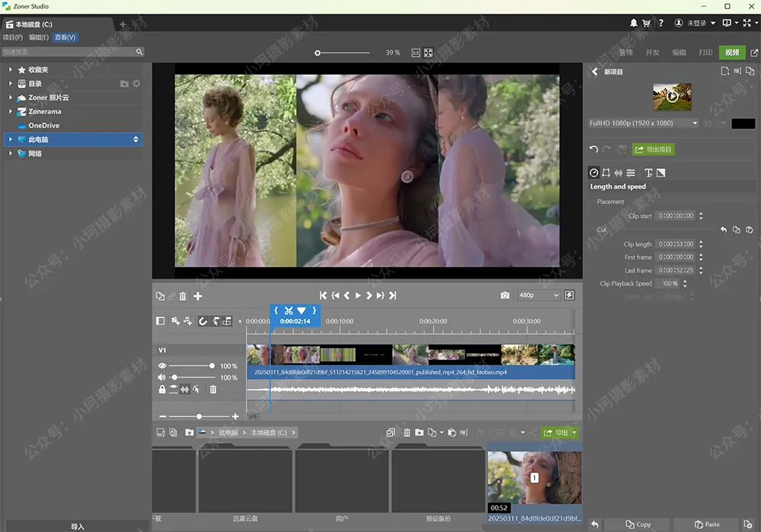Expand the 收藏夹 tree node
Viewport: 761px width, 532px height.
tap(11, 70)
